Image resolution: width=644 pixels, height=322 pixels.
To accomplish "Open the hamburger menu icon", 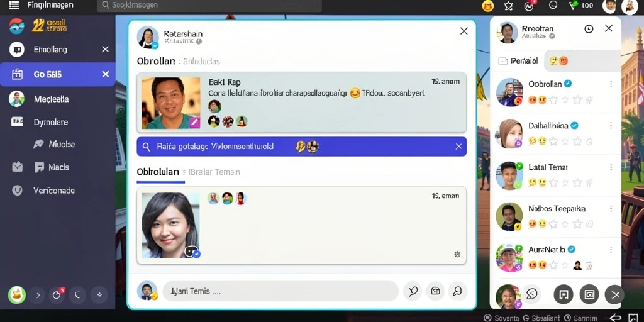I will (x=14, y=5).
